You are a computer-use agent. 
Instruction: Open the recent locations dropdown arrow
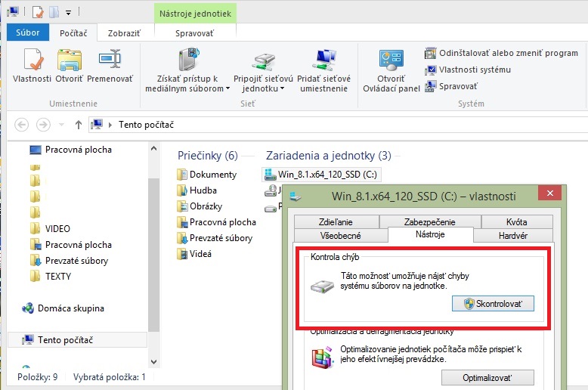(x=61, y=125)
